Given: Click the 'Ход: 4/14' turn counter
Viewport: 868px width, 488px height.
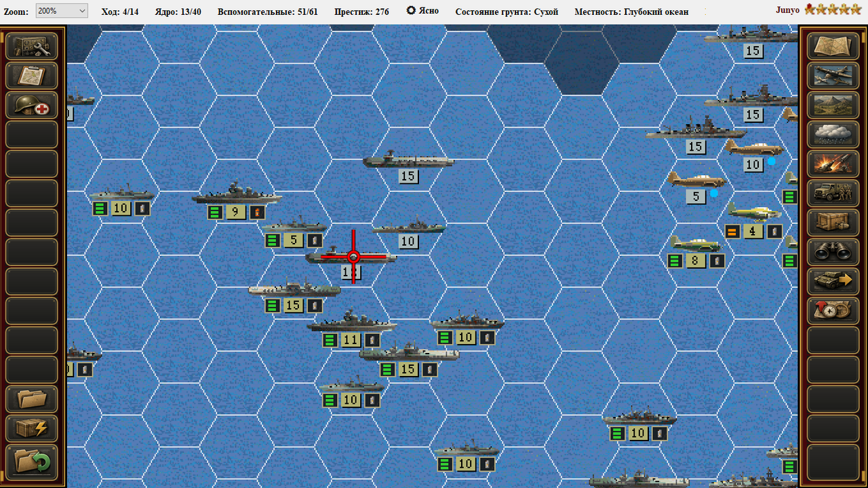Looking at the screenshot, I should 120,12.
